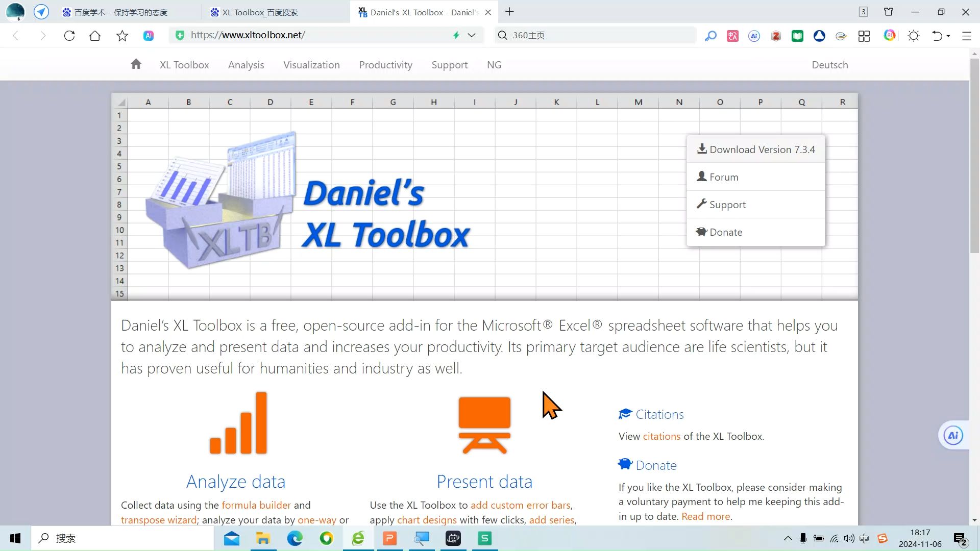Click the Analyze data bar chart icon
980x551 pixels.
(238, 423)
